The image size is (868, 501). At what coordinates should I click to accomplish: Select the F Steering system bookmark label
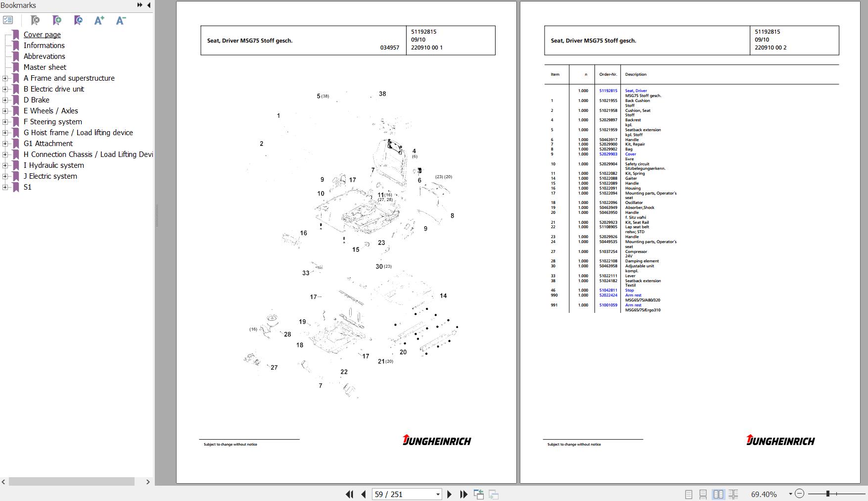[x=52, y=122]
